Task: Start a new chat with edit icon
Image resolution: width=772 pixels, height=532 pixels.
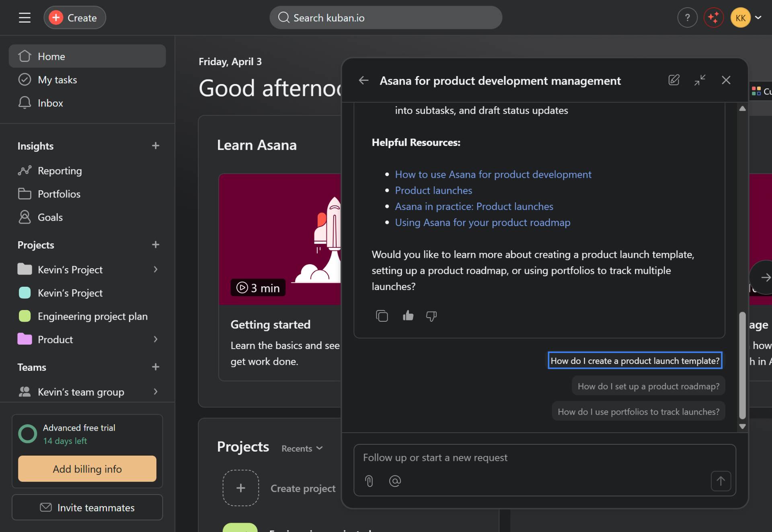Action: tap(674, 80)
